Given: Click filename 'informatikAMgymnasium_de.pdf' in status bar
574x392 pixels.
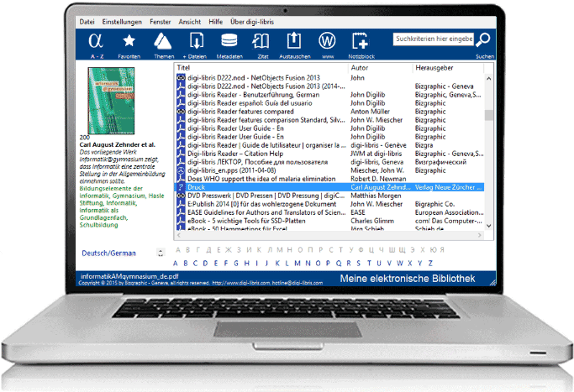Looking at the screenshot, I should point(129,276).
